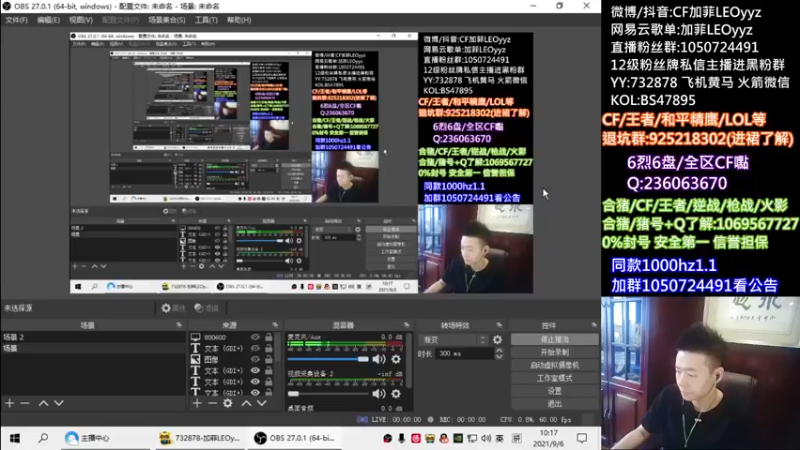Open Windows notification center icon
The height and width of the screenshot is (450, 800).
coord(582,438)
